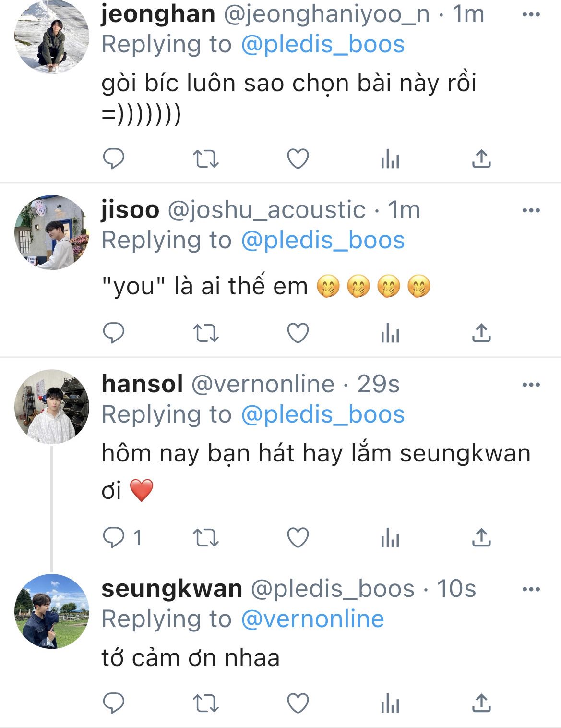Viewport: 561px width, 728px height.
Task: View analytics on jisoo's tweet
Action: point(390,333)
